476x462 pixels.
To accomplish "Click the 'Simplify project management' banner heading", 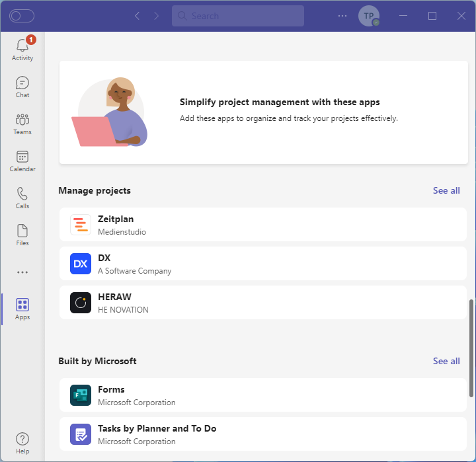I will (x=280, y=102).
